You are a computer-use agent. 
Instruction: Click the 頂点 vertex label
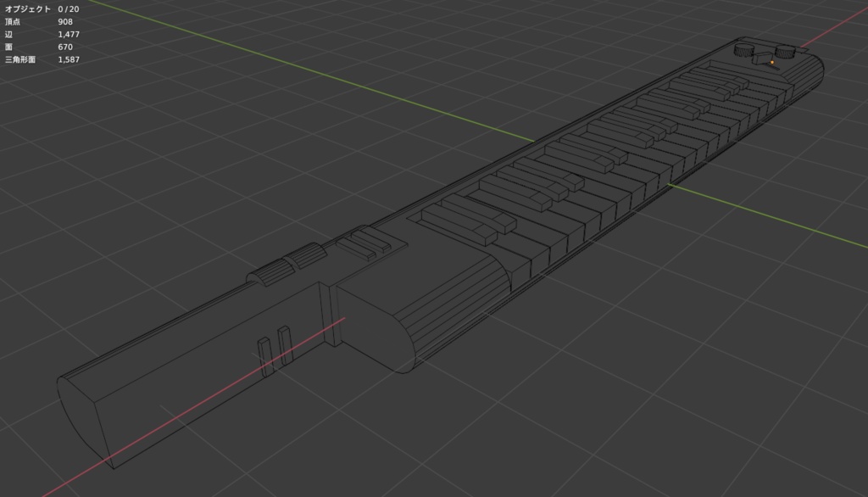(x=12, y=21)
